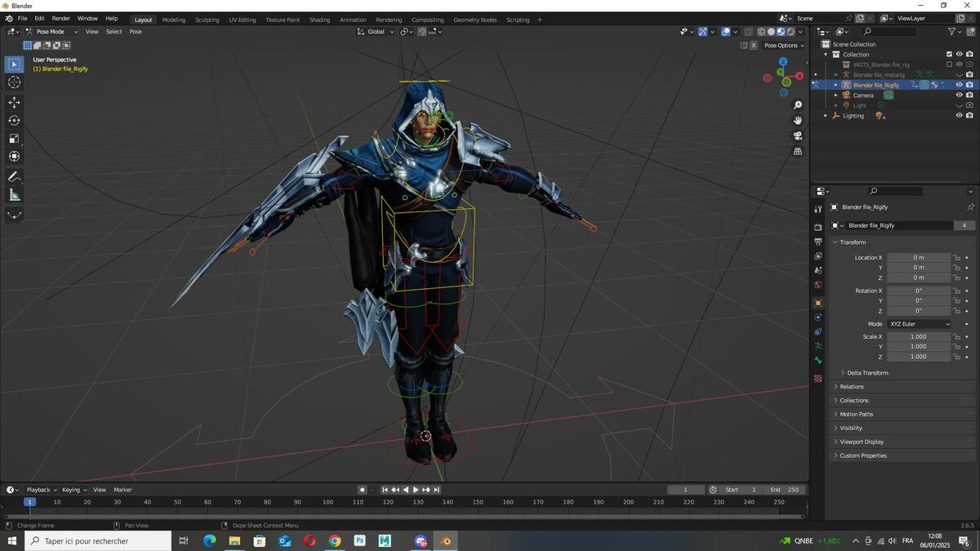Open the View Layer properties tab
This screenshot has width=980, height=551.
tap(818, 256)
